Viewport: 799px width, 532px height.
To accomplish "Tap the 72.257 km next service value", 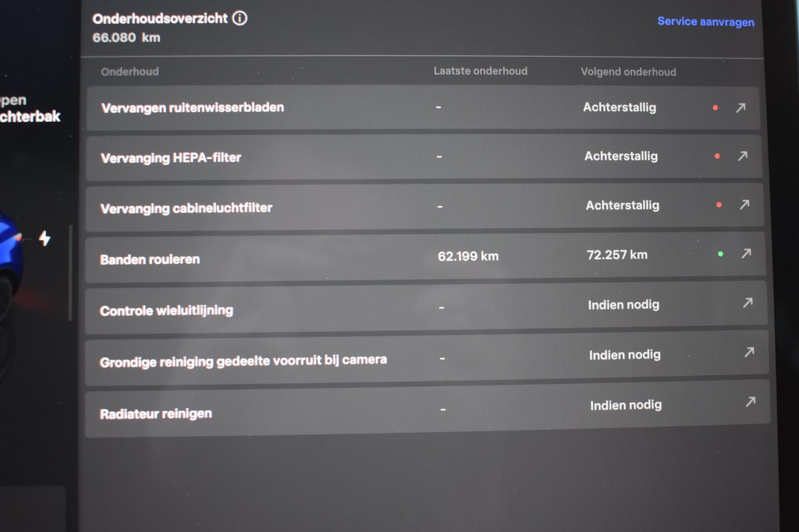I will click(x=617, y=255).
